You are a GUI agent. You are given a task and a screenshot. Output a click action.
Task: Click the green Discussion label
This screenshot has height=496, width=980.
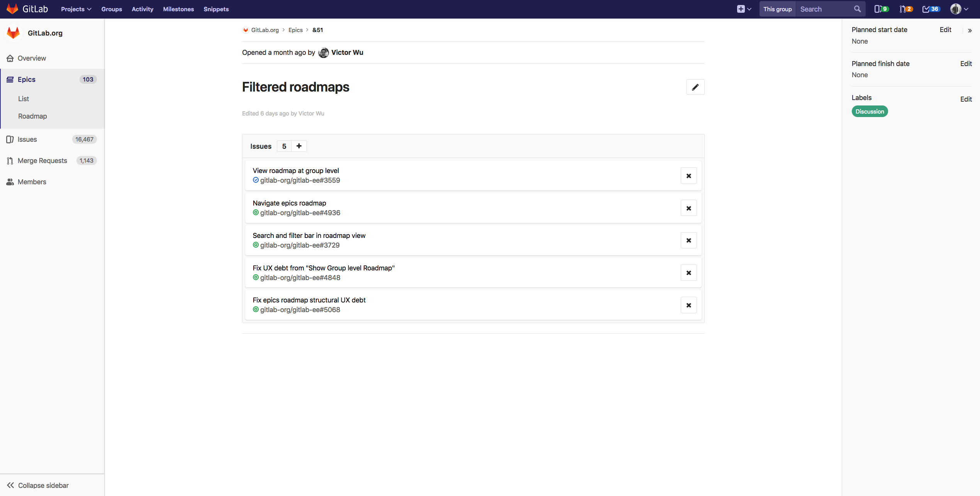(x=870, y=112)
